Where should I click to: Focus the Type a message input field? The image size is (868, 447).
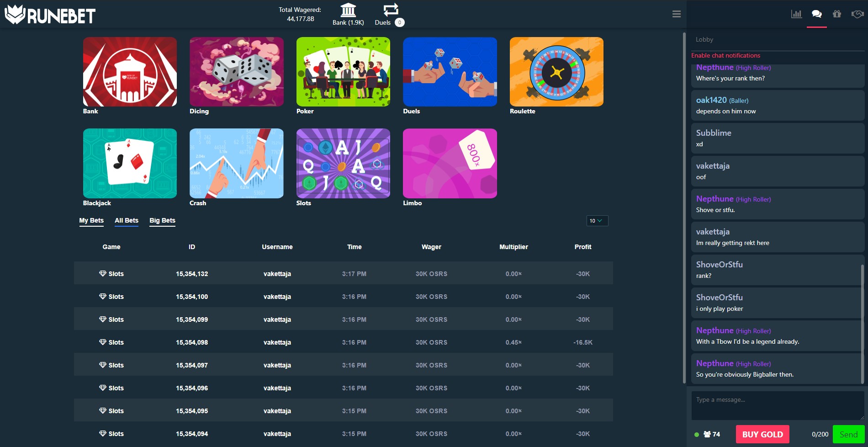(x=778, y=405)
